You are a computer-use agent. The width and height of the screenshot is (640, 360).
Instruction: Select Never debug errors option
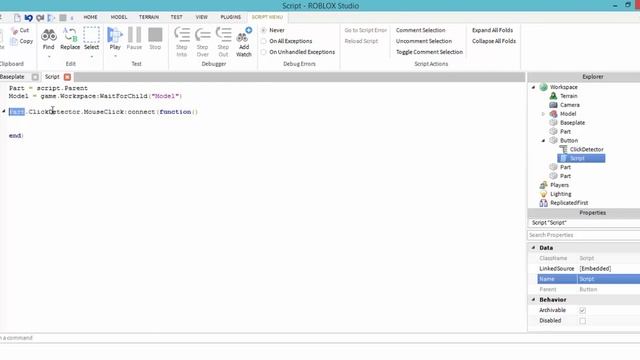coord(264,30)
